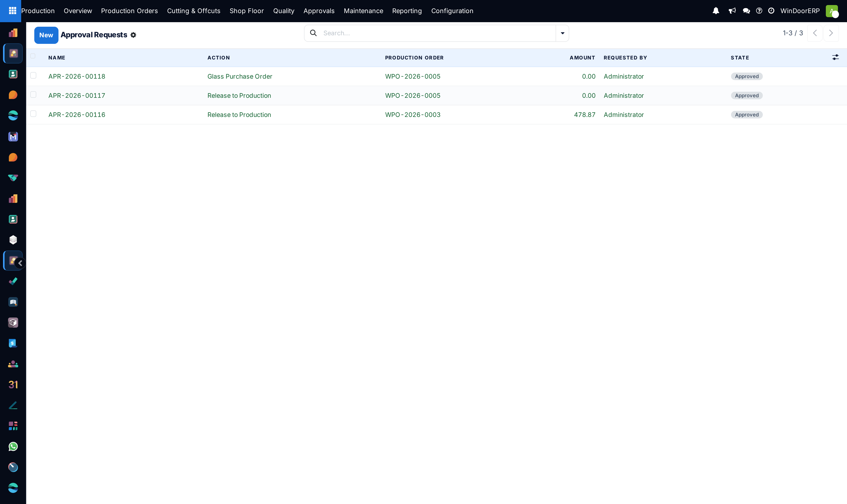Select the APR-2026-00118 row checkbox
The width and height of the screenshot is (847, 504).
click(33, 75)
